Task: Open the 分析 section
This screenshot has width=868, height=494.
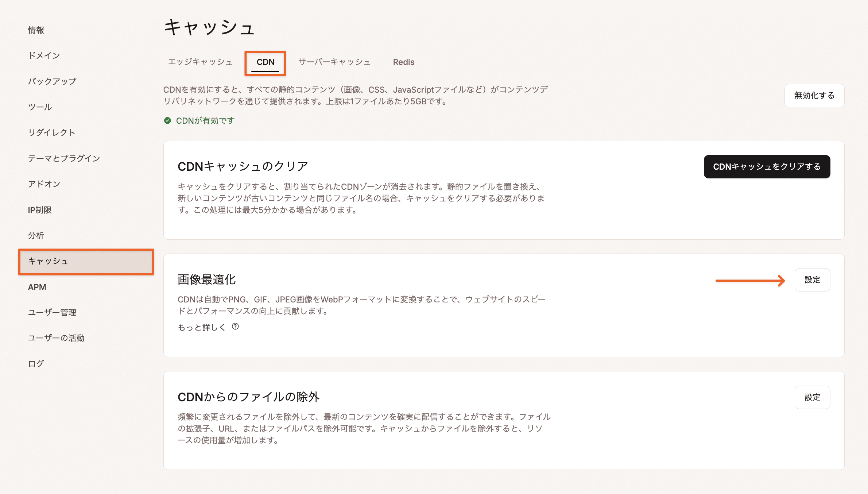Action: point(36,235)
